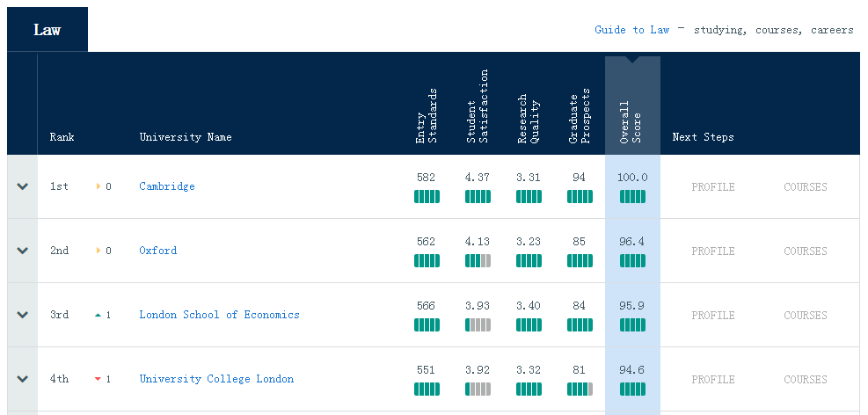Click Oxford overall score bar indicator
The height and width of the screenshot is (415, 868).
pyautogui.click(x=632, y=260)
